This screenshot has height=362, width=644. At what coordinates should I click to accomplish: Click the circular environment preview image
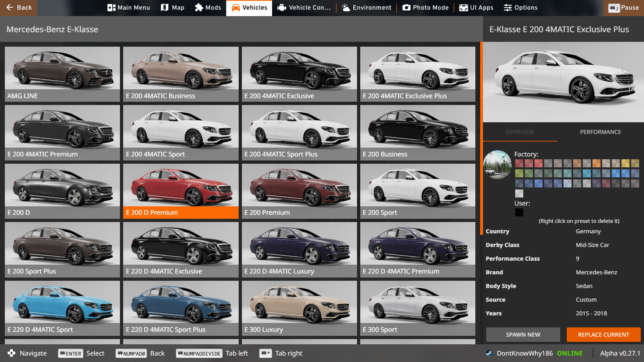click(497, 165)
